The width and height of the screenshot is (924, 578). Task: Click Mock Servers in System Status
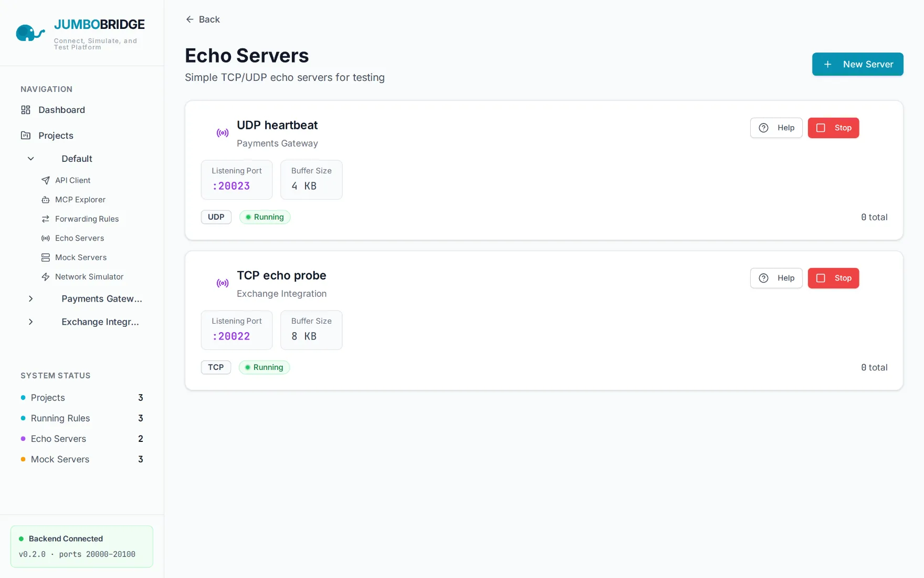tap(82, 459)
